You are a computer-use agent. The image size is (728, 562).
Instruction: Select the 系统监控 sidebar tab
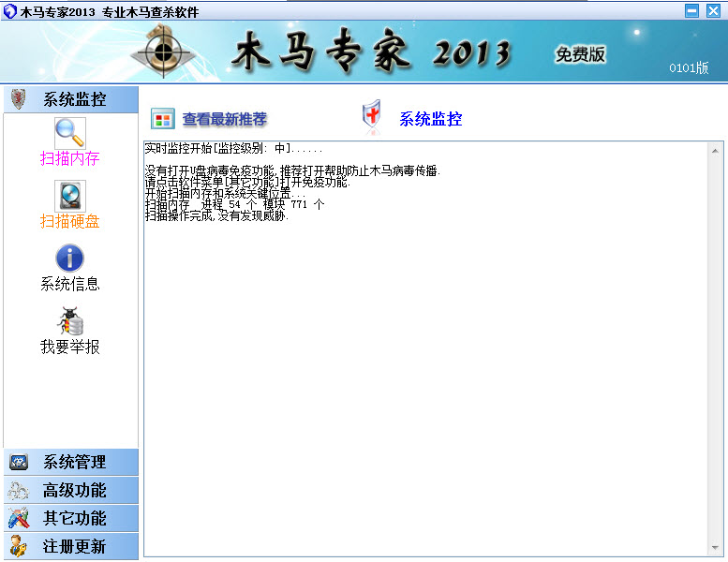[x=71, y=99]
